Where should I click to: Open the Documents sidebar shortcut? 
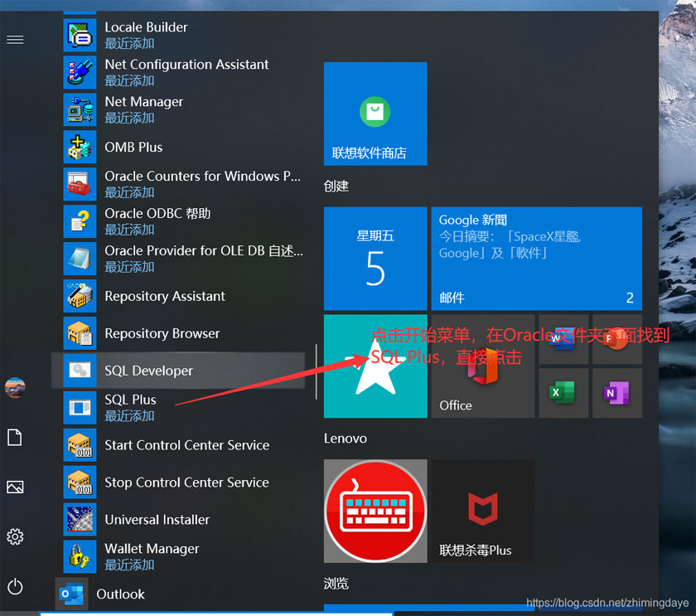coord(15,438)
